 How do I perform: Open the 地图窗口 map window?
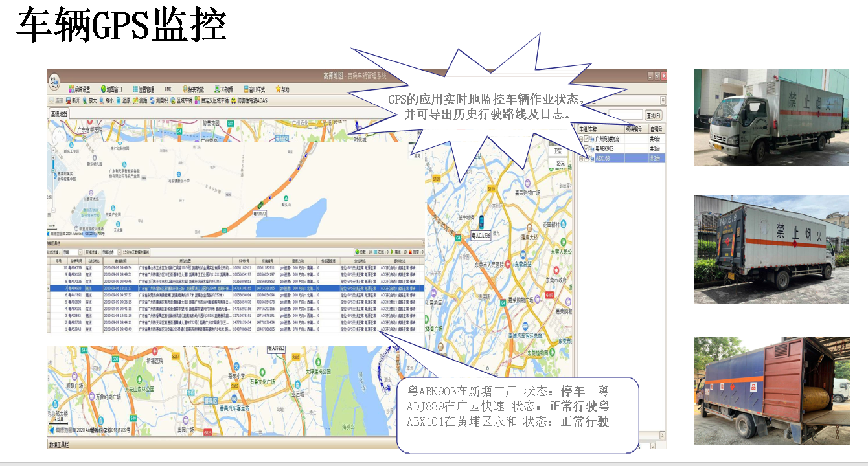coord(113,89)
